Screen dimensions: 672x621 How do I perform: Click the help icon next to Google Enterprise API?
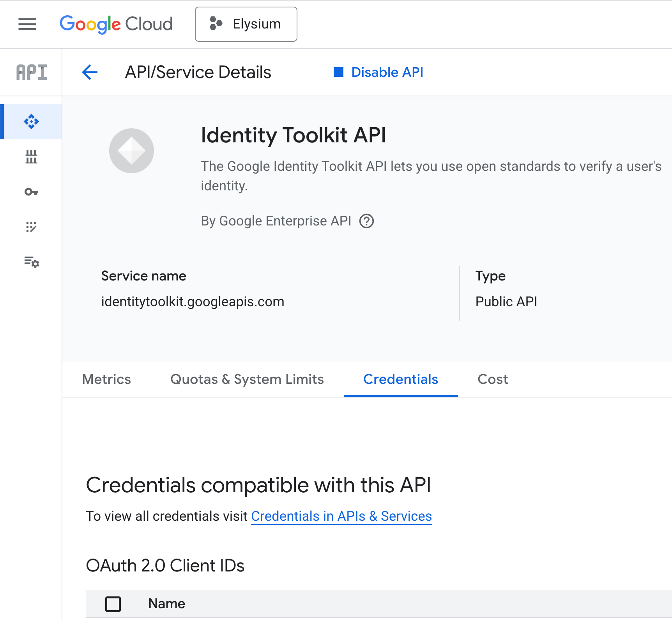(x=366, y=221)
